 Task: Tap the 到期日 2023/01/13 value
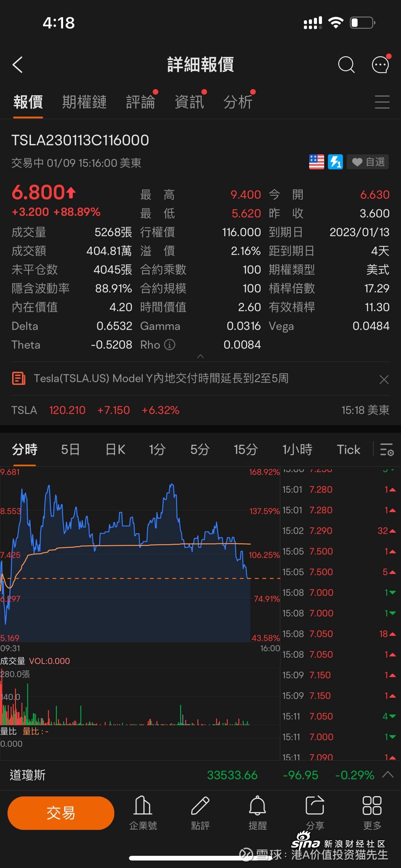(359, 232)
